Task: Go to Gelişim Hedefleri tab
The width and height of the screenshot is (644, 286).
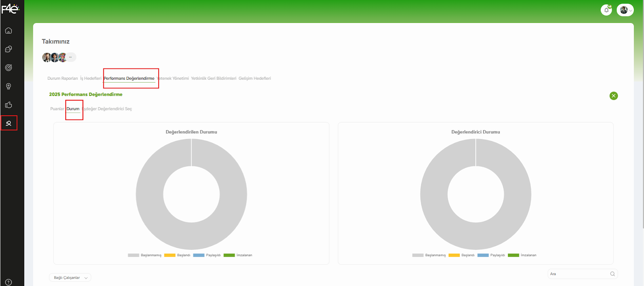Action: coord(254,79)
